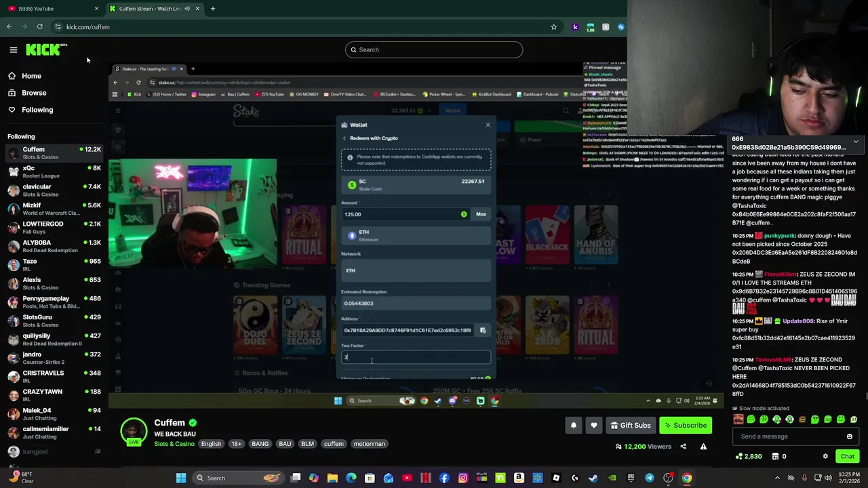Image resolution: width=868 pixels, height=488 pixels.
Task: Click the Send a message chat field
Action: tap(787, 436)
